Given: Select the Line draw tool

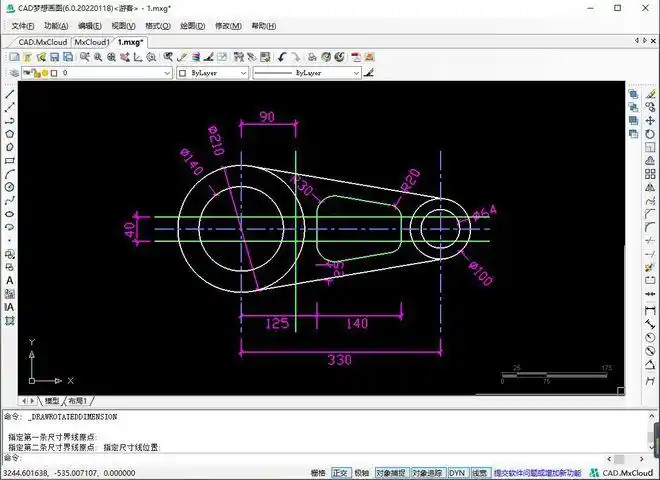Looking at the screenshot, I should (x=10, y=92).
